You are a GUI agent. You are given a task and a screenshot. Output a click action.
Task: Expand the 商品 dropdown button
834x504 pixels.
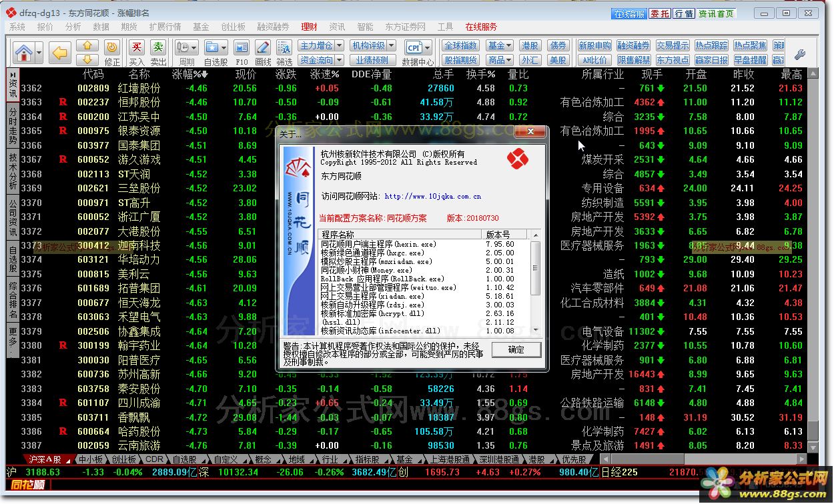pyautogui.click(x=499, y=60)
